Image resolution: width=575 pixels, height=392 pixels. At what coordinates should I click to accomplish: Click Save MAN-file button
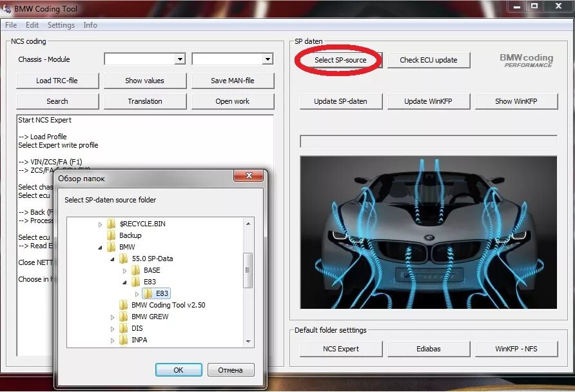pos(233,81)
